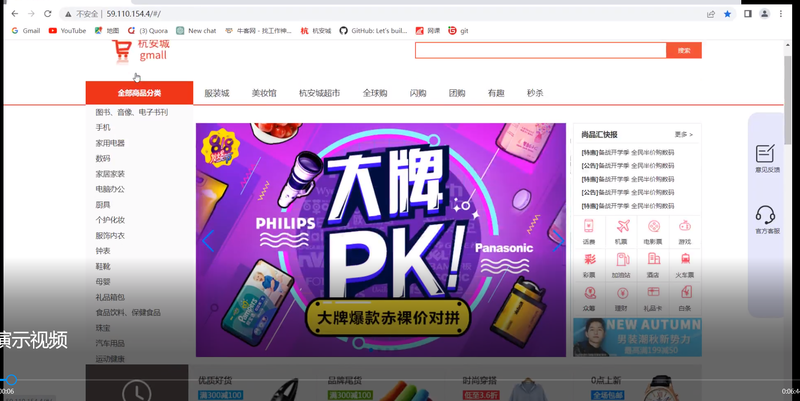800x401 pixels.
Task: Open the 全部商品分类 category menu
Action: [139, 92]
